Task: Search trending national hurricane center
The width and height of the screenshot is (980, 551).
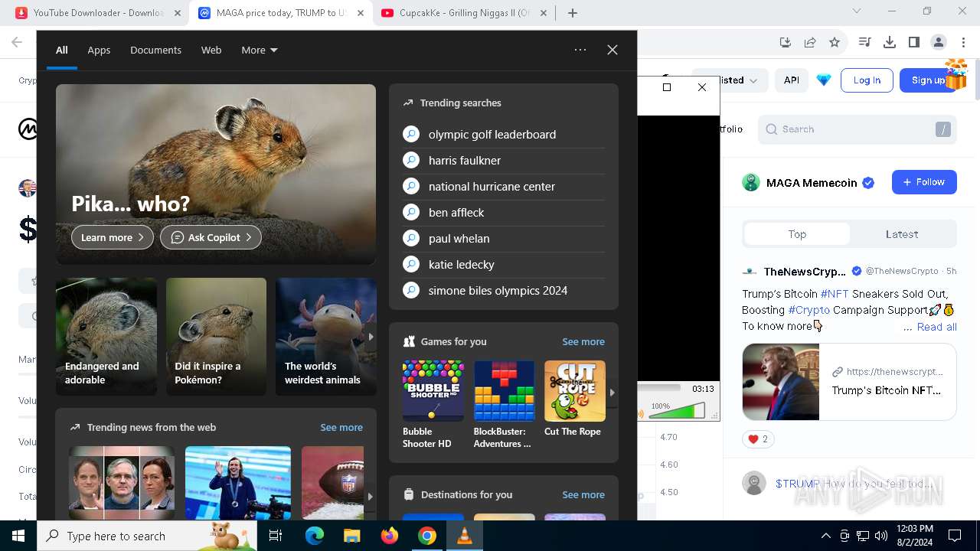Action: (x=504, y=186)
